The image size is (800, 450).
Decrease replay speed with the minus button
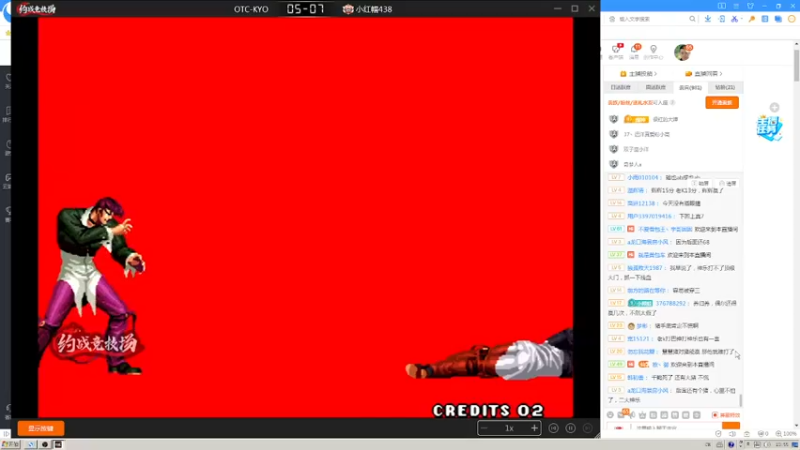pyautogui.click(x=485, y=428)
